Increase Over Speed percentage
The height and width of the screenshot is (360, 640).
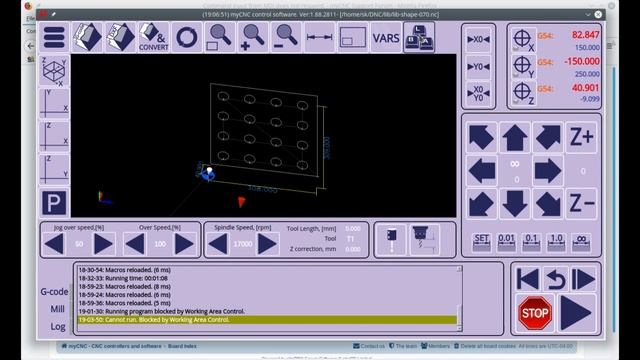184,244
